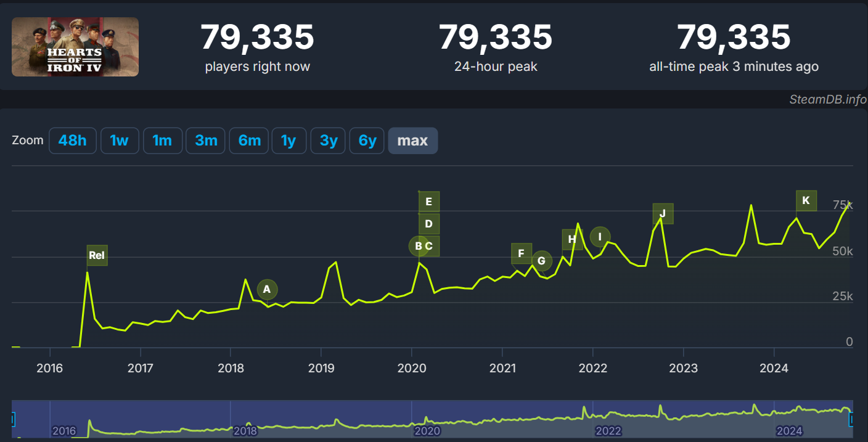The width and height of the screenshot is (868, 442).
Task: Click event marker H flag
Action: point(572,239)
